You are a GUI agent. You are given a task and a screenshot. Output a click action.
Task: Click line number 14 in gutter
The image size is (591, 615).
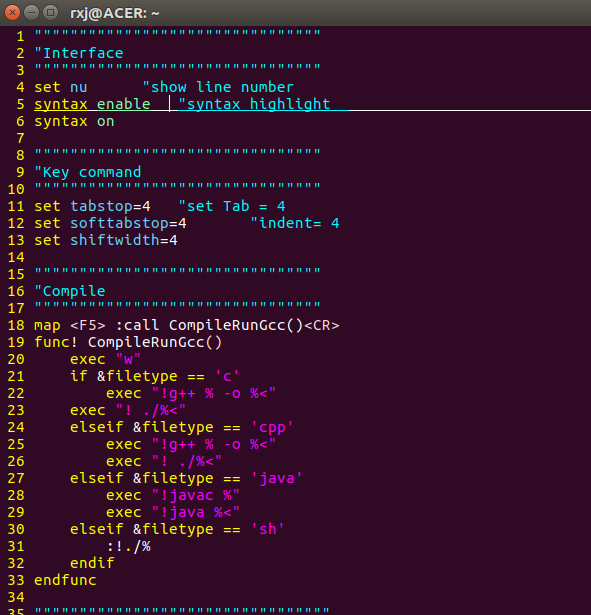[16, 257]
